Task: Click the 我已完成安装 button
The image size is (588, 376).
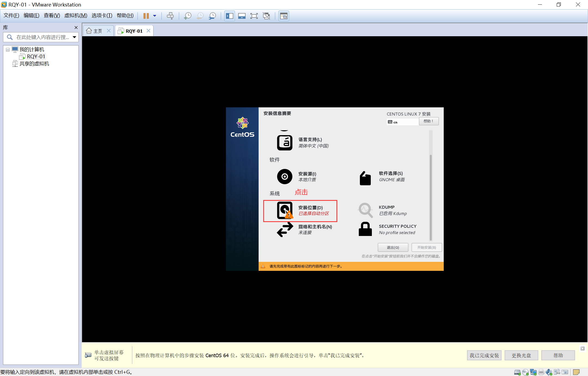Action: tap(484, 355)
